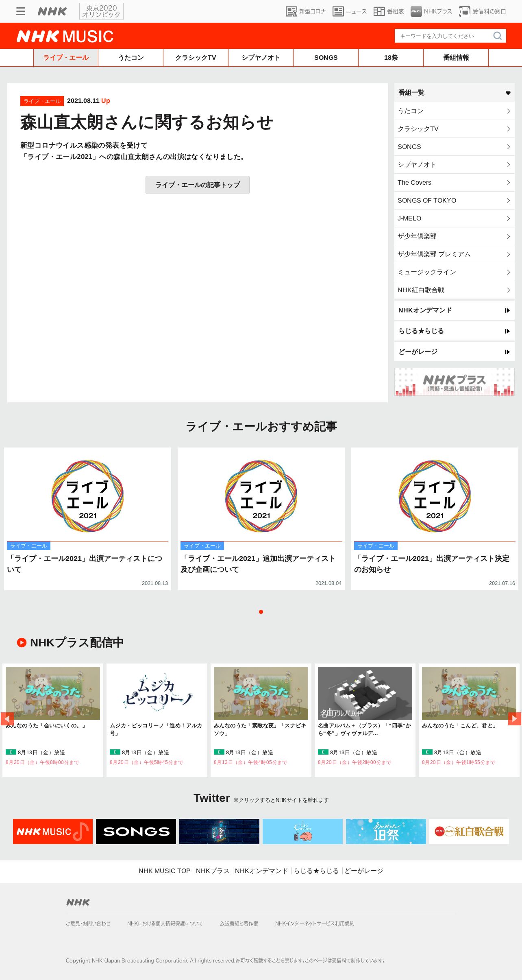Open クラシックTV in the sidebar list

455,129
